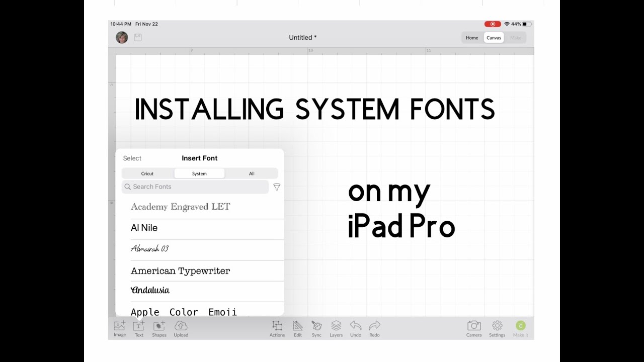Switch to the System fonts tab
The width and height of the screenshot is (644, 362).
tap(199, 173)
